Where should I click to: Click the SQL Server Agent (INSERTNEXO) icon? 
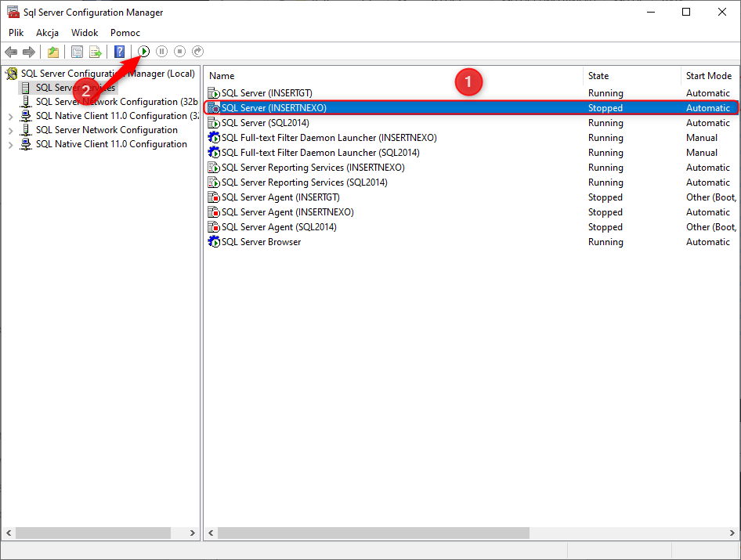pyautogui.click(x=214, y=212)
